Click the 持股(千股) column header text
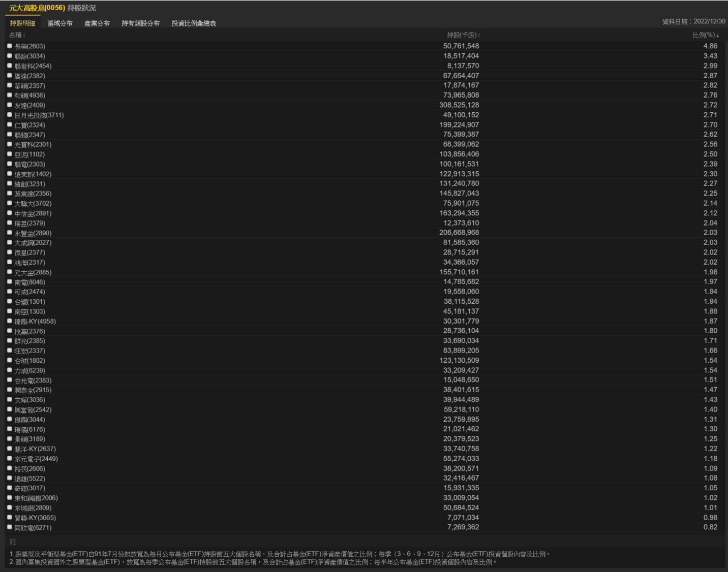This screenshot has width=728, height=572. pyautogui.click(x=462, y=35)
